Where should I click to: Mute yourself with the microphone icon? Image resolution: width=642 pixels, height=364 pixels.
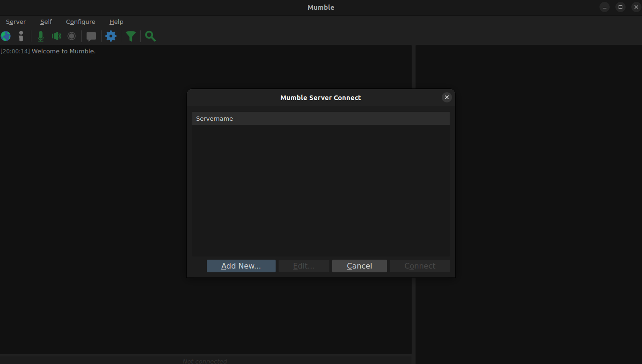pyautogui.click(x=41, y=36)
